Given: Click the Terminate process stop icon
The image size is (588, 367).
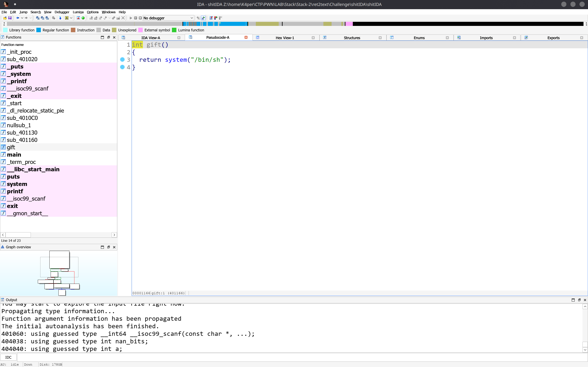Looking at the screenshot, I should pos(140,18).
